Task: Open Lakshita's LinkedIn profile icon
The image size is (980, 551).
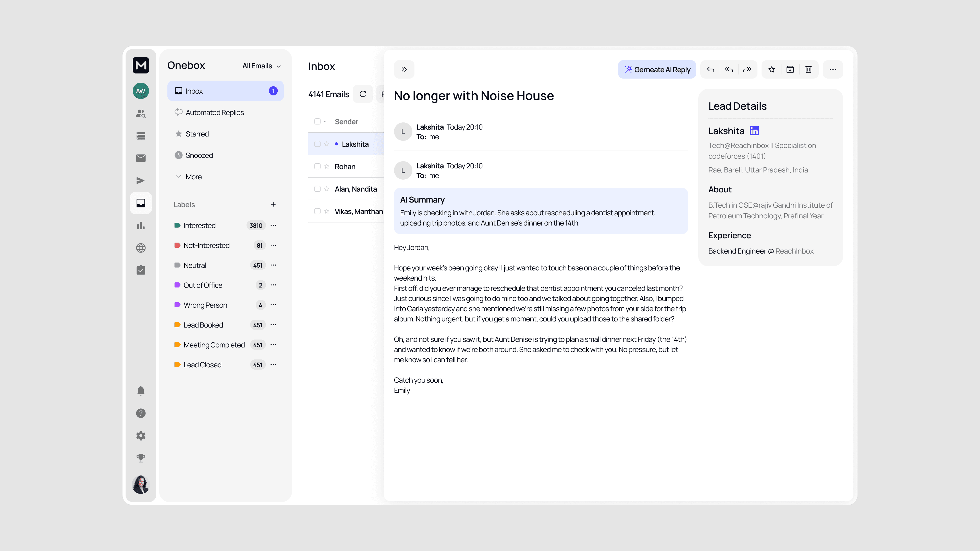Action: pyautogui.click(x=754, y=131)
